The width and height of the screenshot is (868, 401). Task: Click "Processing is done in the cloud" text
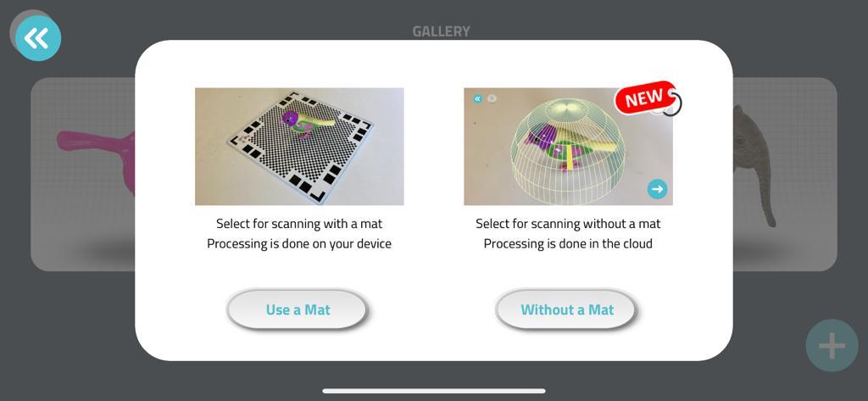tap(568, 243)
